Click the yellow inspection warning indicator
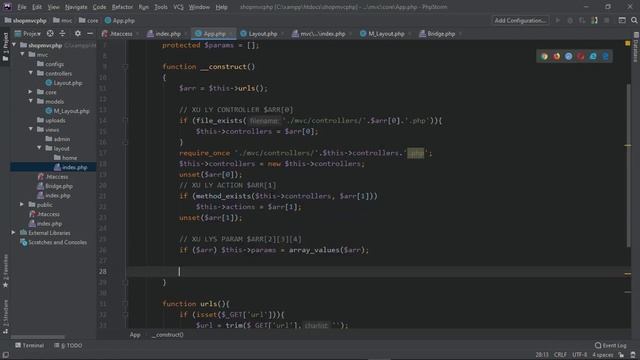The image size is (640, 360). [x=627, y=43]
